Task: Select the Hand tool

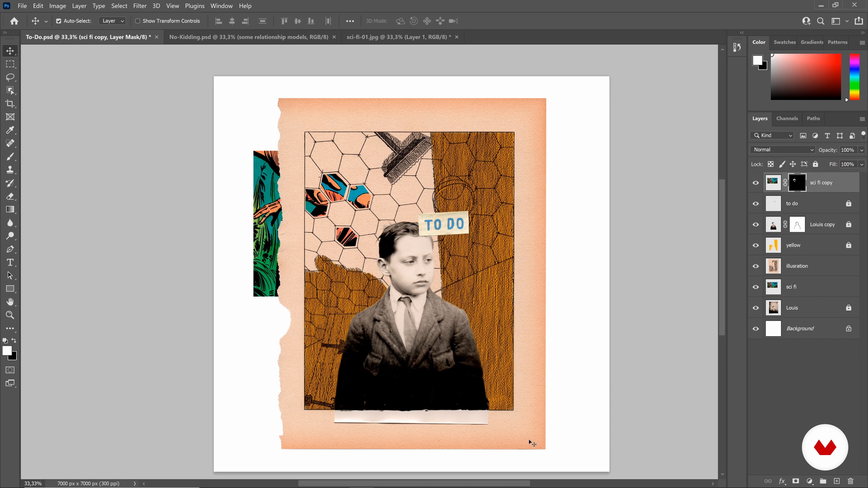Action: (x=10, y=302)
